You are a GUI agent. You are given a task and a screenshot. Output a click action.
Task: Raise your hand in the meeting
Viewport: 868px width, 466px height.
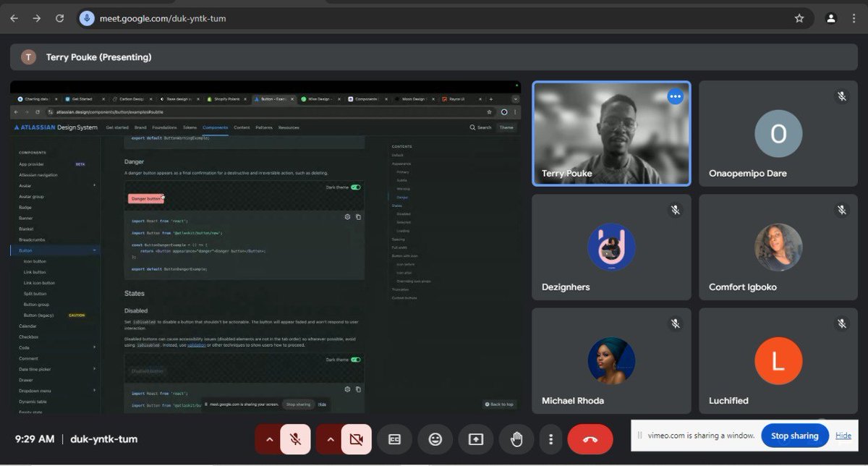click(x=516, y=439)
